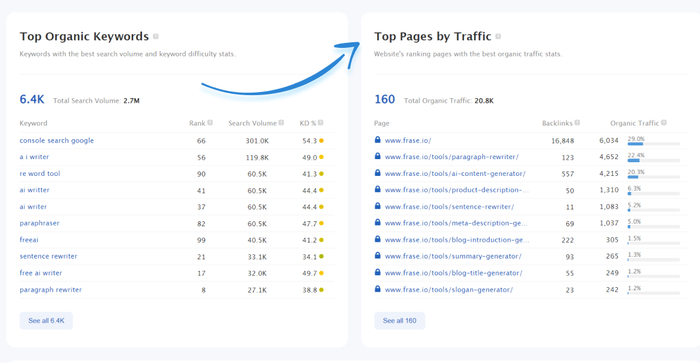Open the tools/blog-introduction page link
The width and height of the screenshot is (700, 363).
coord(457,240)
